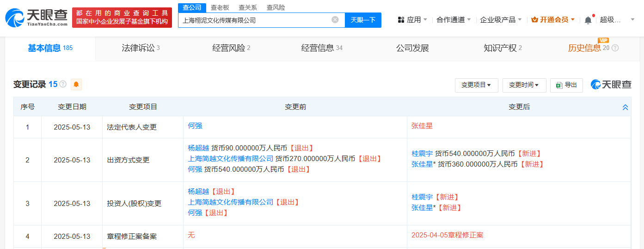Click the 变更后 column header
The image size is (644, 249).
click(x=519, y=106)
